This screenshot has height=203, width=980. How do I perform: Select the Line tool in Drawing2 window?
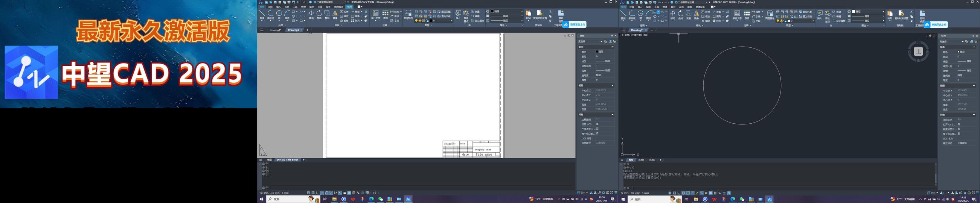coord(262,14)
